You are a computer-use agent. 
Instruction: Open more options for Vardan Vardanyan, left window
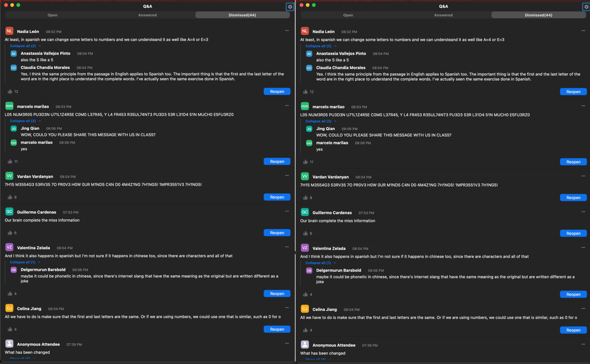pyautogui.click(x=287, y=176)
